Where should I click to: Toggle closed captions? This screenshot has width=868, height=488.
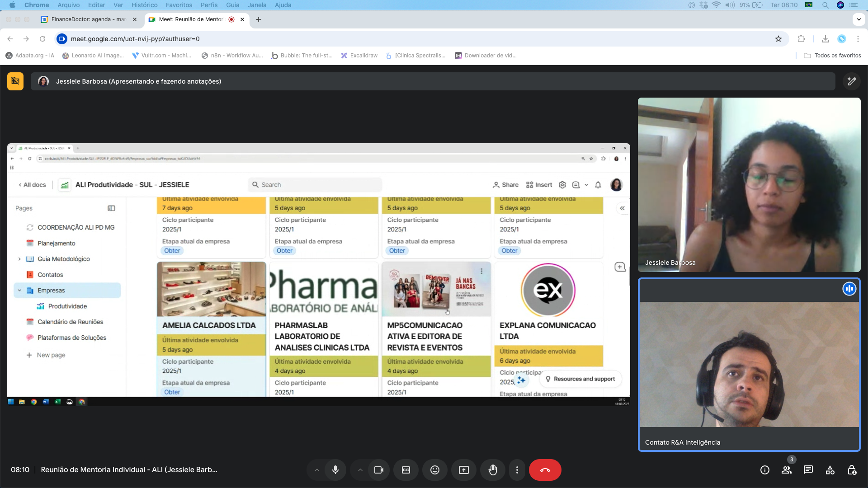click(406, 470)
